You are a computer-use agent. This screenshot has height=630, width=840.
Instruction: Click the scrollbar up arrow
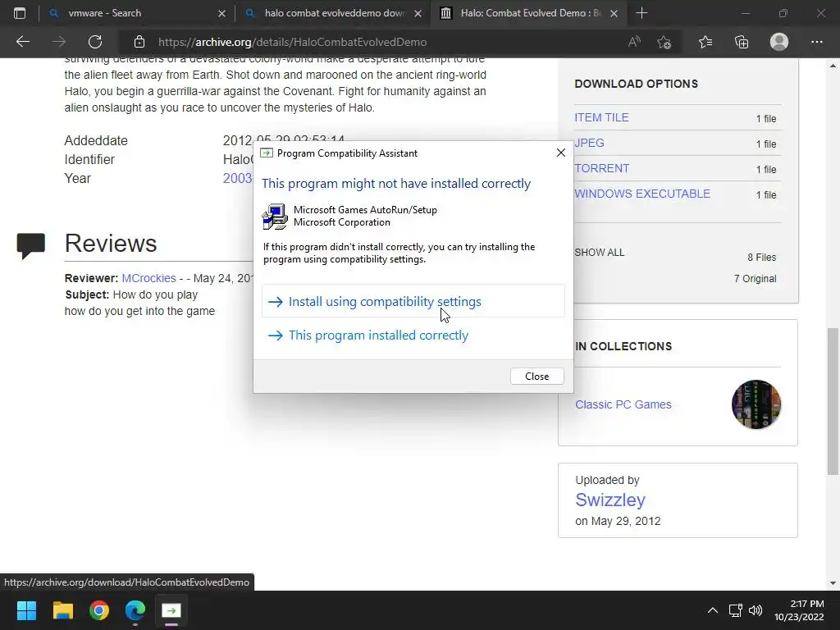tap(833, 66)
